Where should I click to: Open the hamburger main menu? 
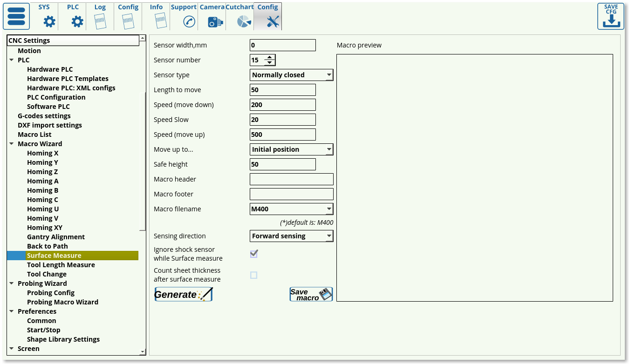point(16,16)
